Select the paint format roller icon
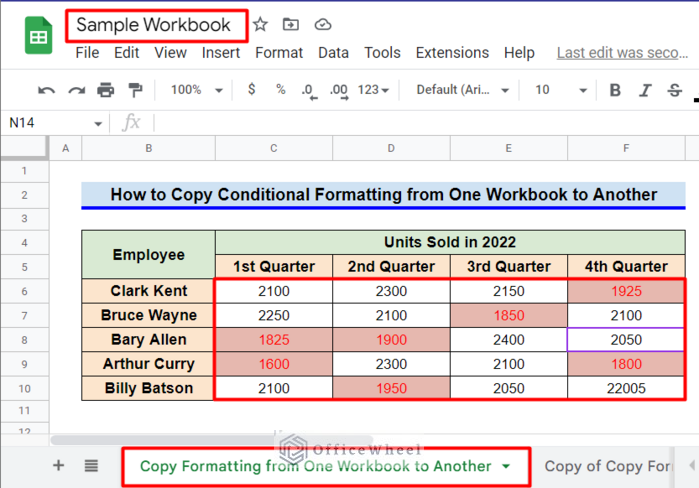The image size is (699, 488). coord(136,90)
